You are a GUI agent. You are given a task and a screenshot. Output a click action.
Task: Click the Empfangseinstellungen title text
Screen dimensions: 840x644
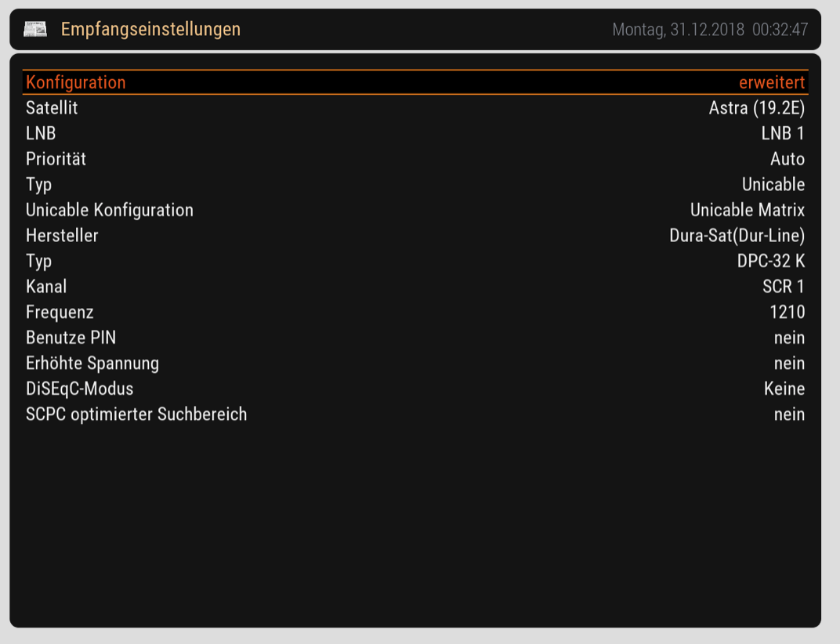[150, 30]
